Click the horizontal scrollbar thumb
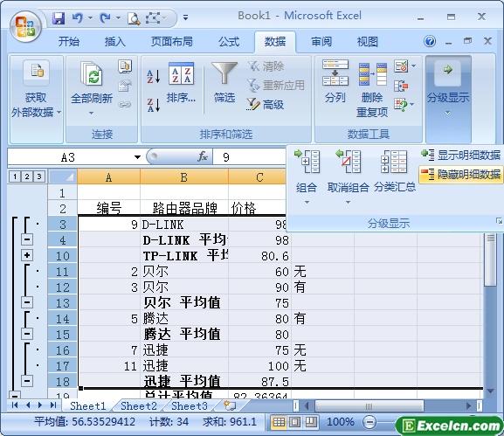Viewport: 504px width, 436px height. pyautogui.click(x=369, y=406)
